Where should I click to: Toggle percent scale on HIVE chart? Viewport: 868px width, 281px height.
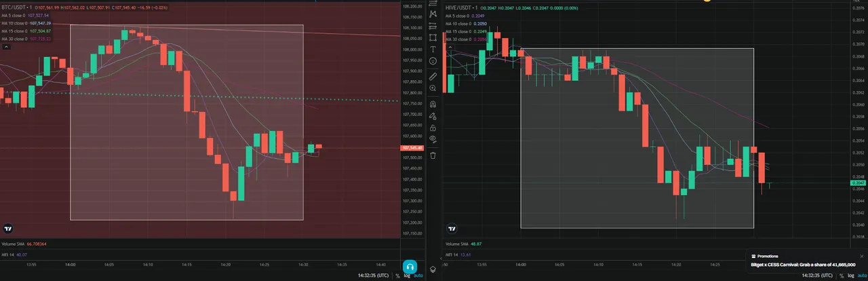click(x=842, y=276)
